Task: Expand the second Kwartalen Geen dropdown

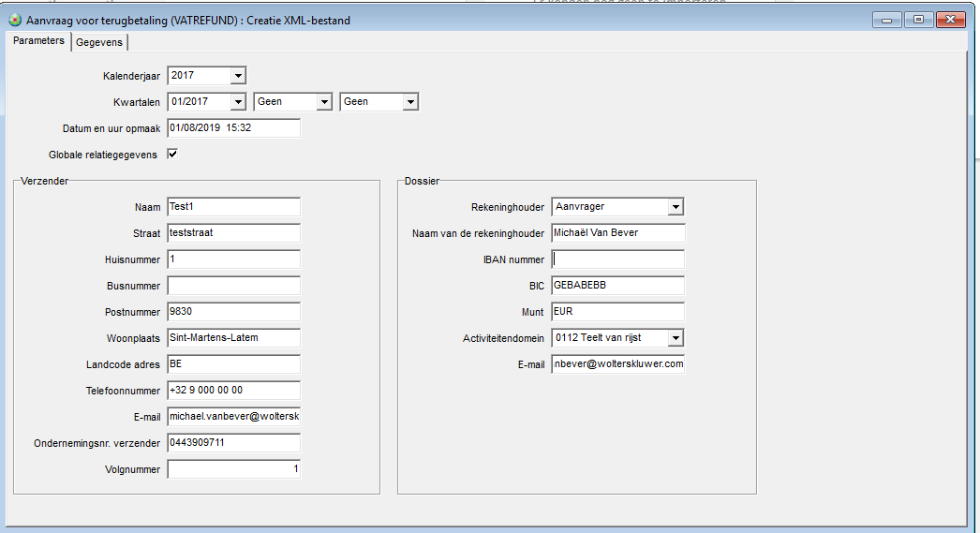Action: [324, 102]
